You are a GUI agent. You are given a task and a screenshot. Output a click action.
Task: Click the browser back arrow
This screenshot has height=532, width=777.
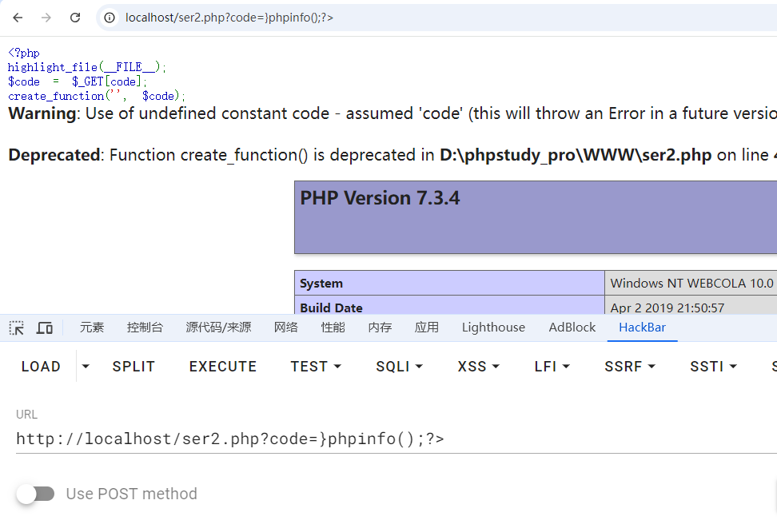click(x=18, y=18)
